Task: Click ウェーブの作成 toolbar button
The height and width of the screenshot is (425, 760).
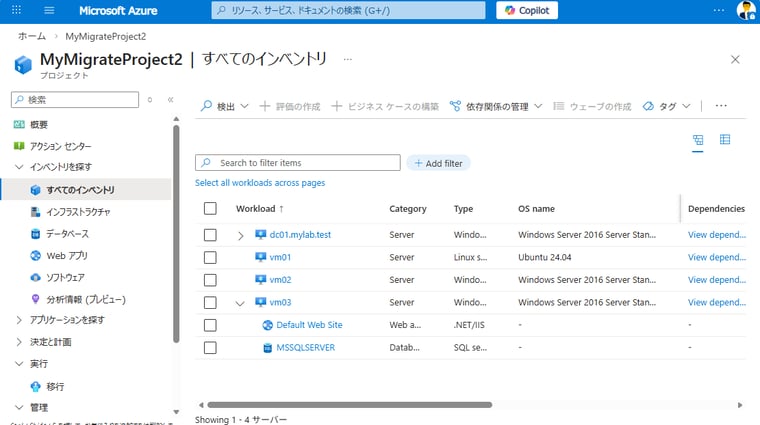Action: [592, 106]
